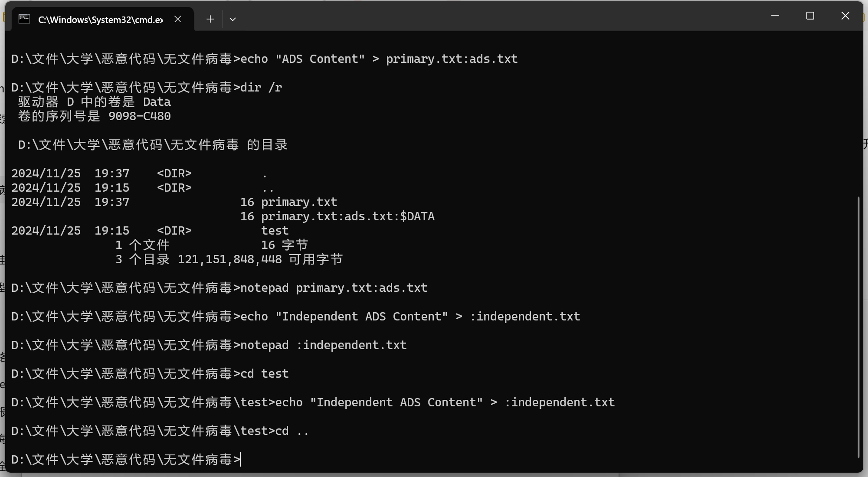Click the first echo "ADS Content" command
The height and width of the screenshot is (477, 868).
click(379, 59)
